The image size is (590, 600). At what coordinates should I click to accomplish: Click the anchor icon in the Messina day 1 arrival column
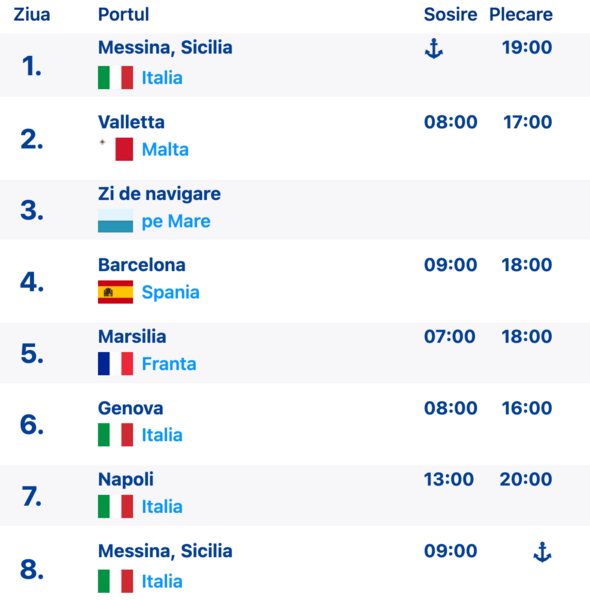[434, 49]
